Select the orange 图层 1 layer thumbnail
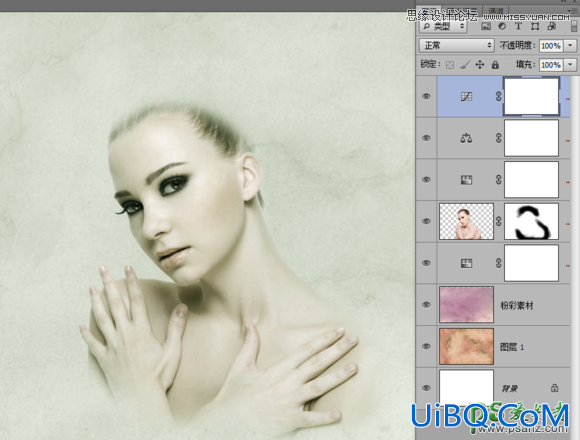Image resolution: width=580 pixels, height=440 pixels. coord(466,346)
